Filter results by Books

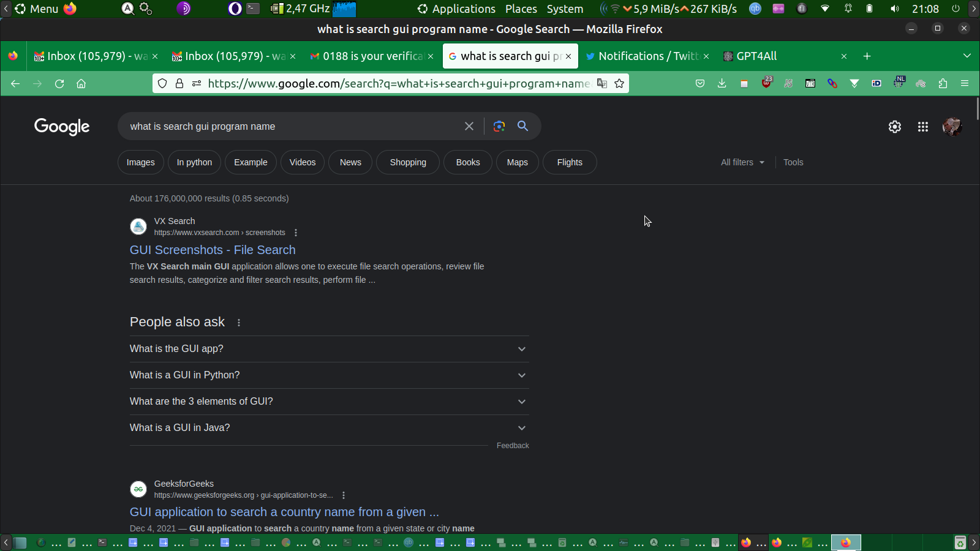pos(468,162)
